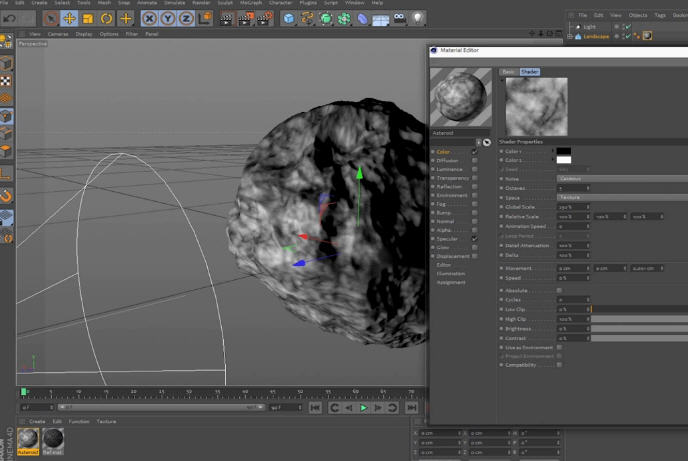Toggle the X axis lock button
The image size is (688, 461).
point(150,18)
